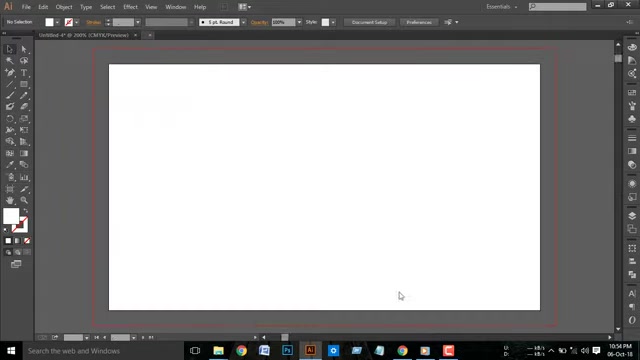Select the Zoom tool

24,200
